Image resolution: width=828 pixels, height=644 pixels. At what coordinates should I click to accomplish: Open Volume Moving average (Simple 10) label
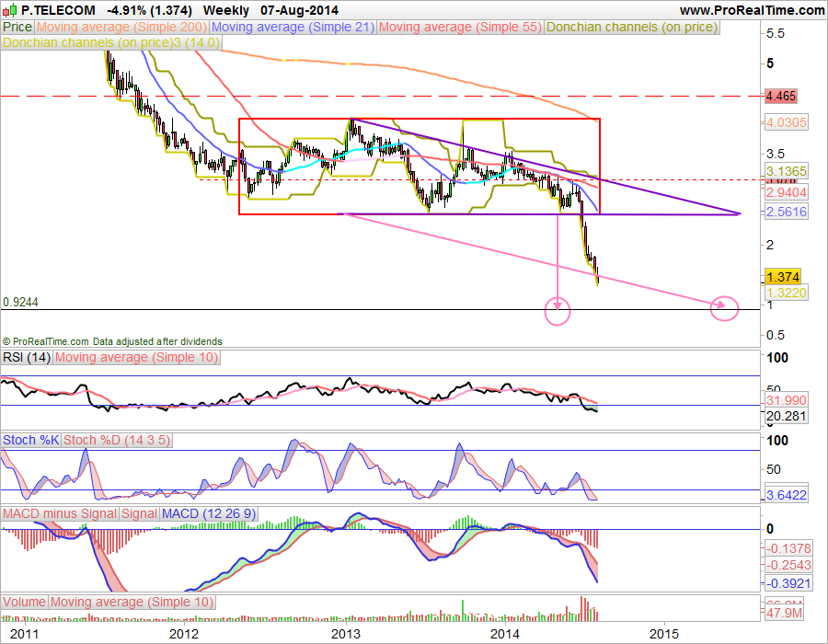point(132,602)
